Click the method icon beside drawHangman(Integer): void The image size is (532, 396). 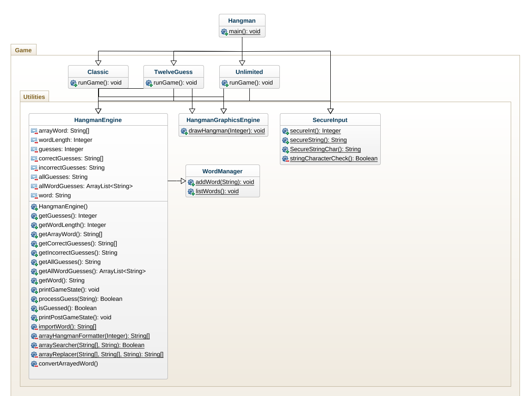(x=184, y=131)
